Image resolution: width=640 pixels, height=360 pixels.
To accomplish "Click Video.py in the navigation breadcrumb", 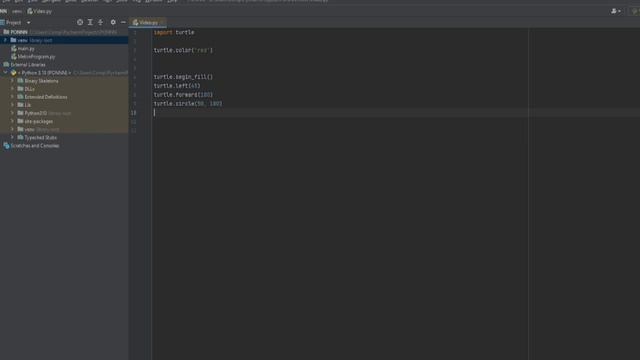I will [x=40, y=11].
